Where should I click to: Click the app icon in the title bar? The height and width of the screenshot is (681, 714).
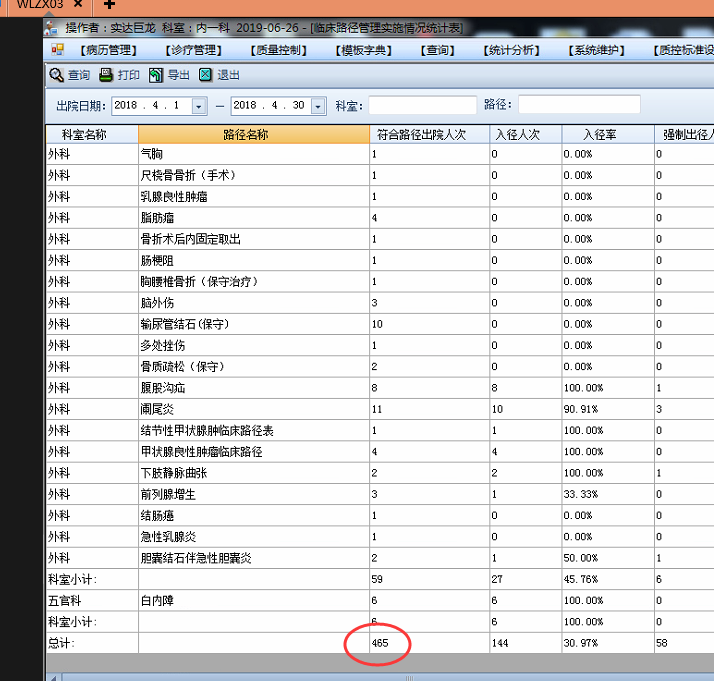coord(51,29)
